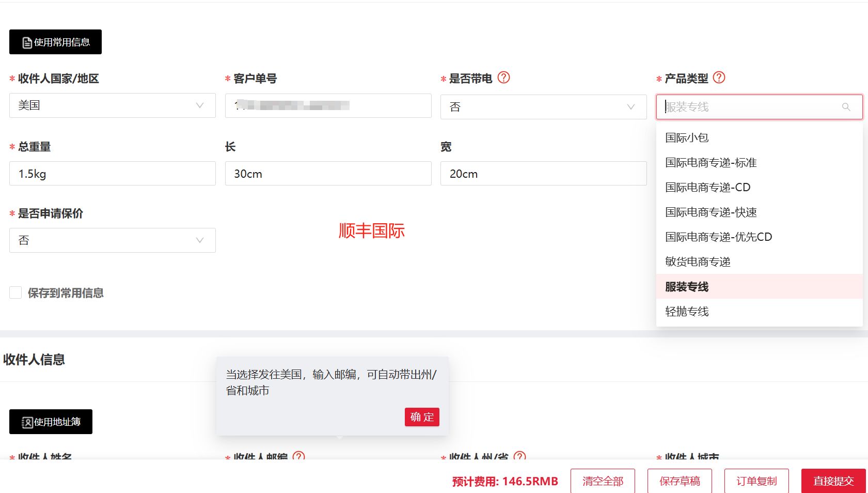Pick 国际电商专递-优先CD option
This screenshot has width=868, height=493.
click(x=760, y=237)
